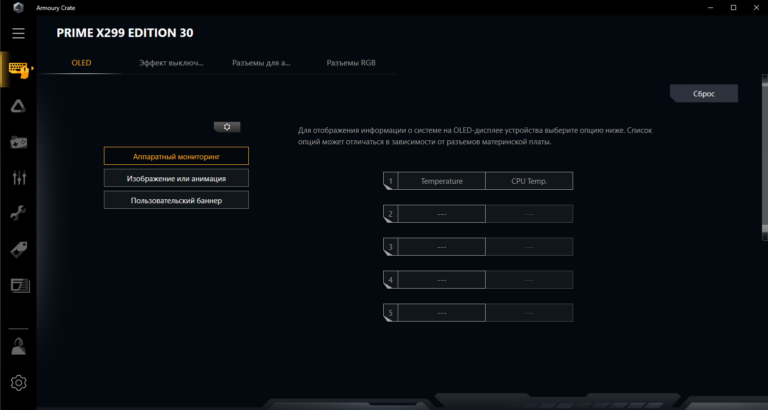Click the small gear button above mode list
The height and width of the screenshot is (410, 768).
(227, 127)
